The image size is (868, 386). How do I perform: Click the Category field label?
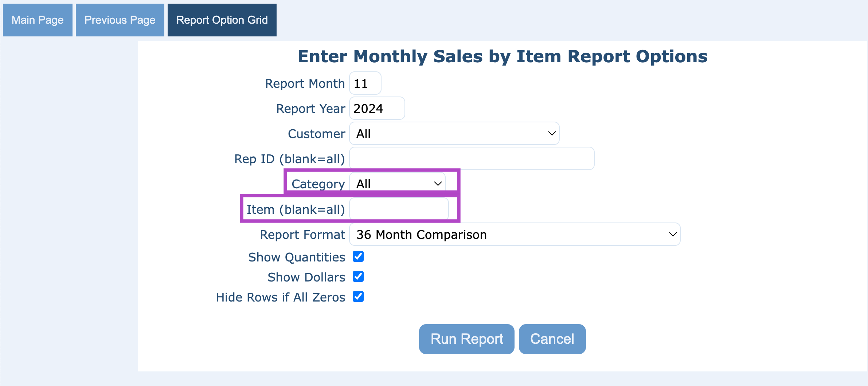click(318, 184)
